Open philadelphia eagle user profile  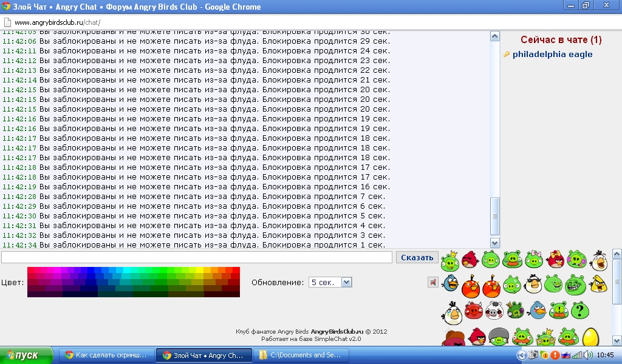click(552, 54)
